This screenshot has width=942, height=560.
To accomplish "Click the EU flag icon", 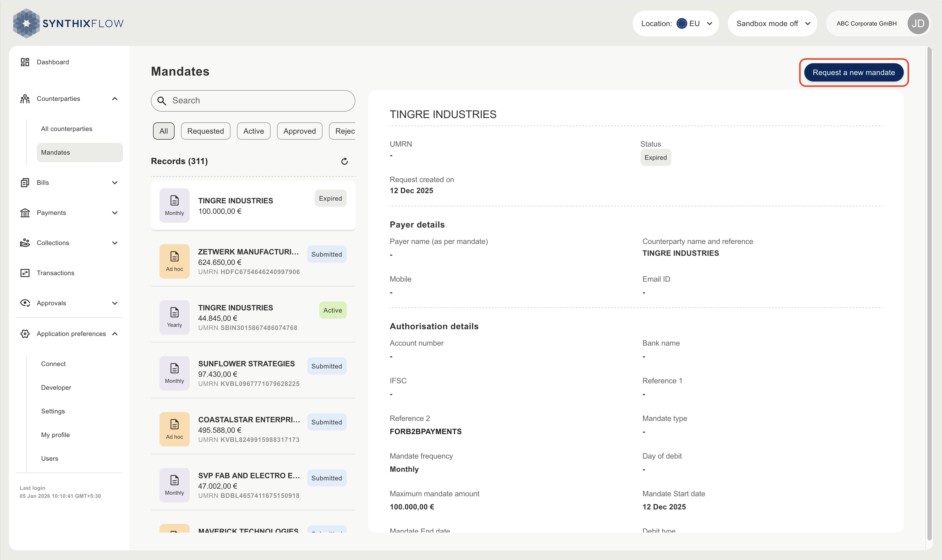I will 682,23.
